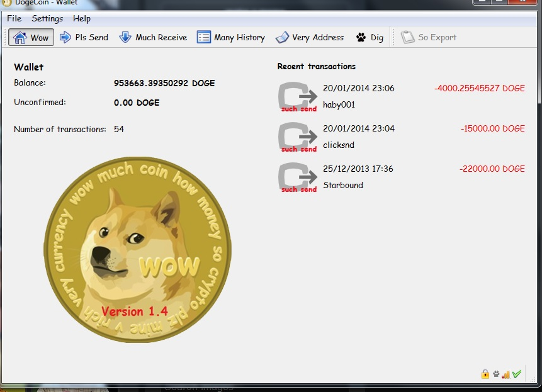Open the Wow home tab
Image resolution: width=542 pixels, height=392 pixels.
(x=31, y=37)
